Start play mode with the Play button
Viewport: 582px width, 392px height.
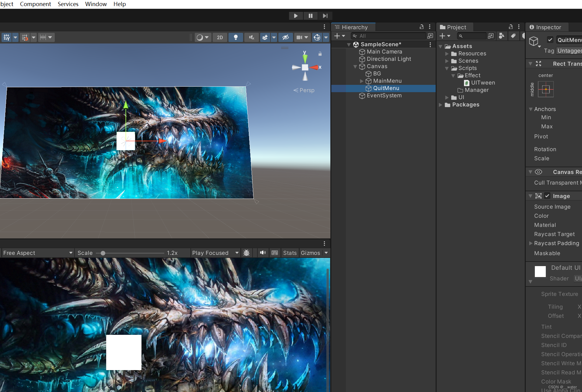(x=296, y=16)
